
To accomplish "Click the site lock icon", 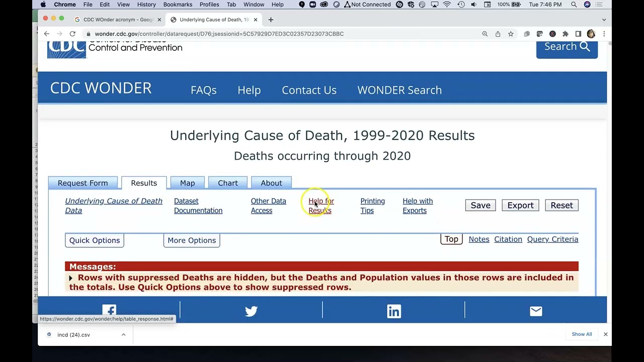I will click(89, 34).
